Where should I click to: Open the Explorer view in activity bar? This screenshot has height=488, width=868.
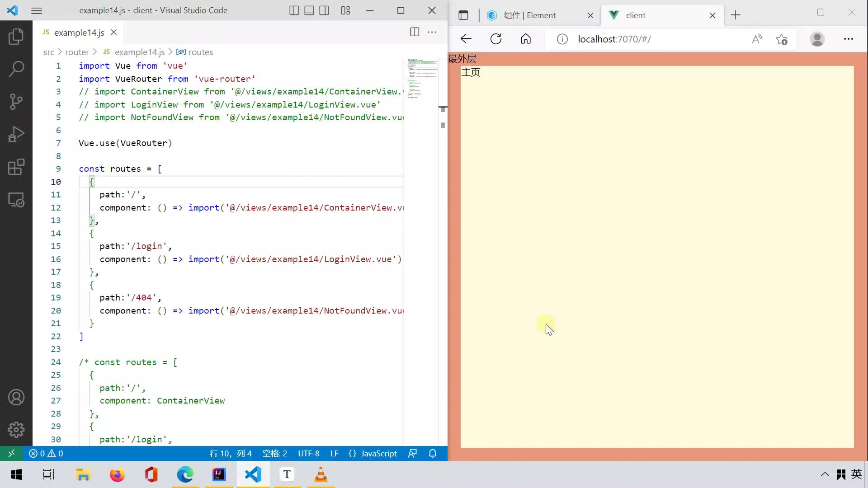point(16,36)
